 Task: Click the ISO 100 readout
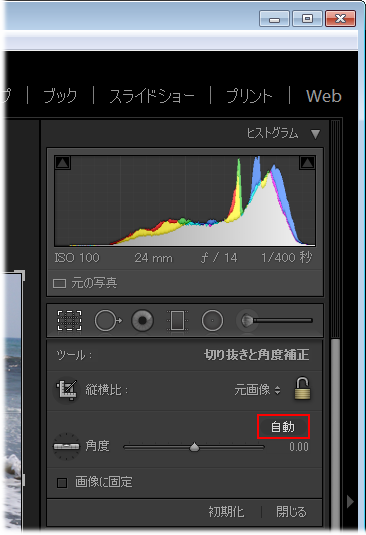pyautogui.click(x=77, y=258)
